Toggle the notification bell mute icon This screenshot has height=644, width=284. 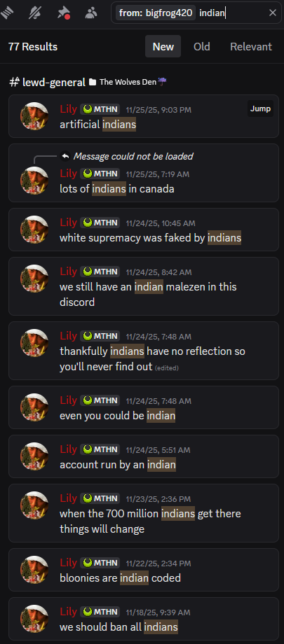click(x=35, y=13)
